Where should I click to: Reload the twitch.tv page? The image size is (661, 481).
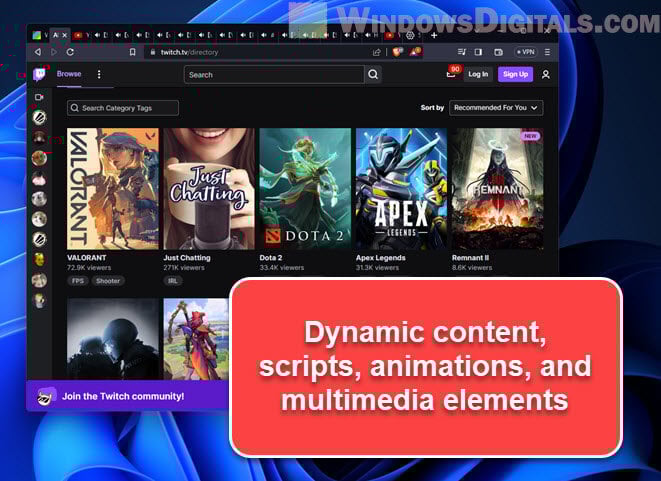click(x=70, y=52)
